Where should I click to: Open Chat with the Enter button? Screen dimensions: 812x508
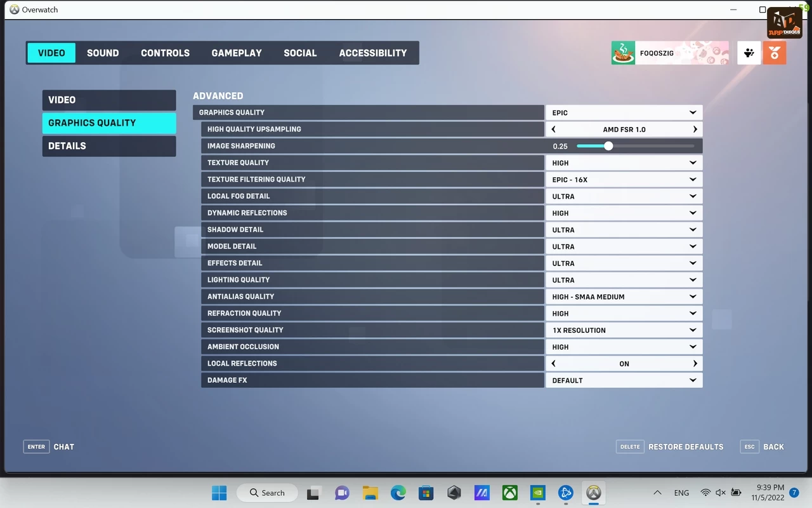[x=49, y=447]
